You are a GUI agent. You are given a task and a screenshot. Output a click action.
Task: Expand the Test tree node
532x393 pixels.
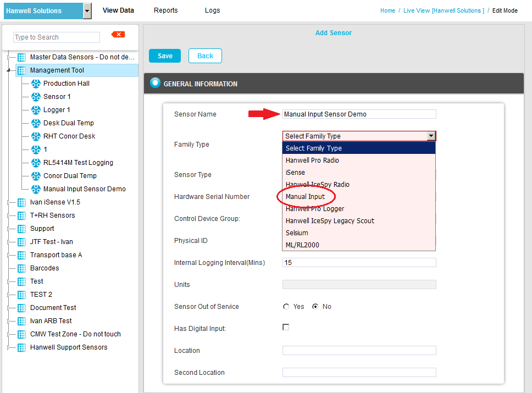pos(8,281)
